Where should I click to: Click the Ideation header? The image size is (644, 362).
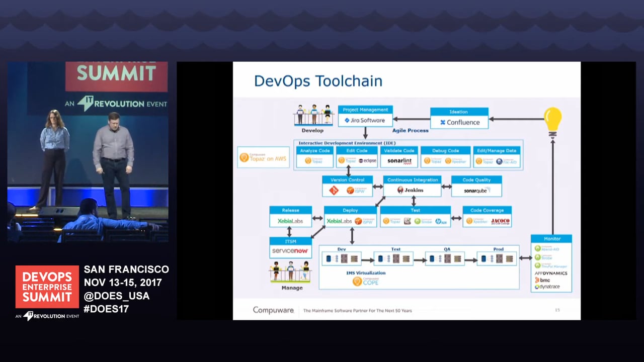pos(459,112)
